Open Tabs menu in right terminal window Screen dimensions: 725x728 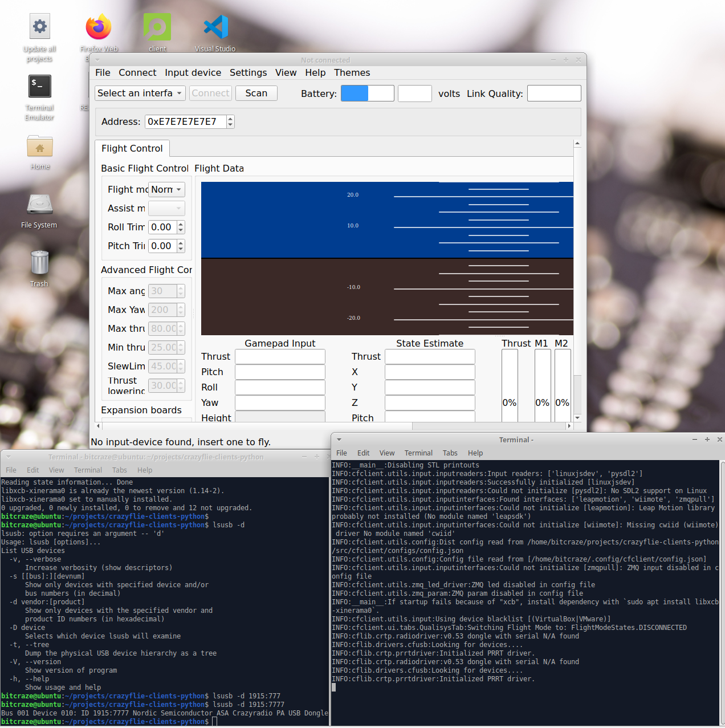click(x=450, y=453)
